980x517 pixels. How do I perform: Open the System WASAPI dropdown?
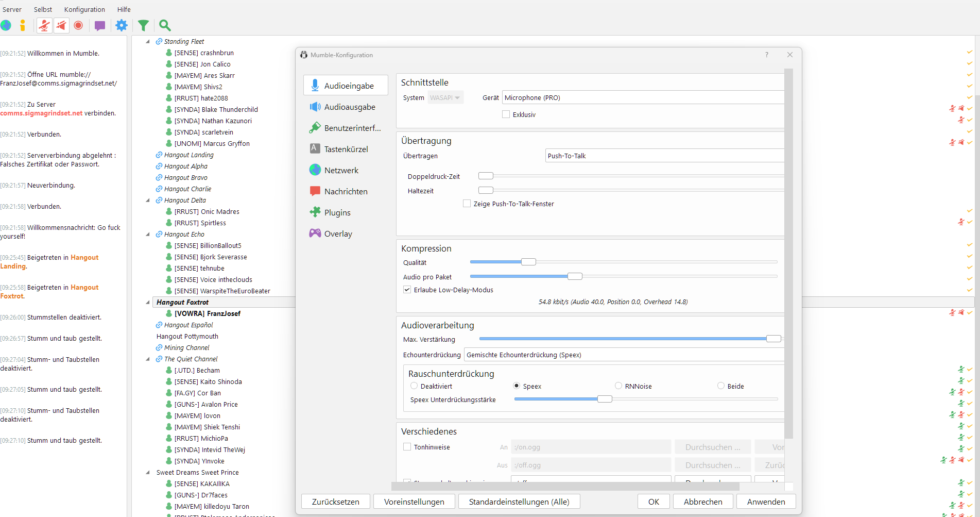point(445,97)
